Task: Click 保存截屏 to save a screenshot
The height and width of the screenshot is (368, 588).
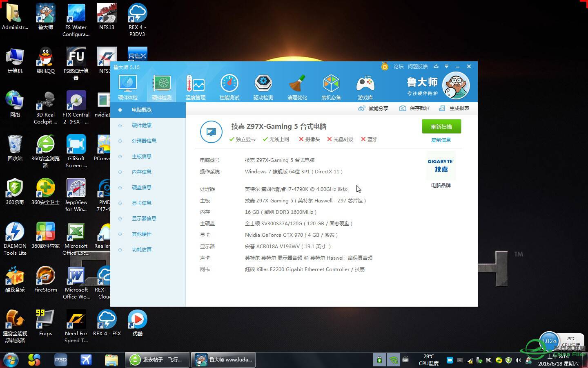Action: click(414, 108)
